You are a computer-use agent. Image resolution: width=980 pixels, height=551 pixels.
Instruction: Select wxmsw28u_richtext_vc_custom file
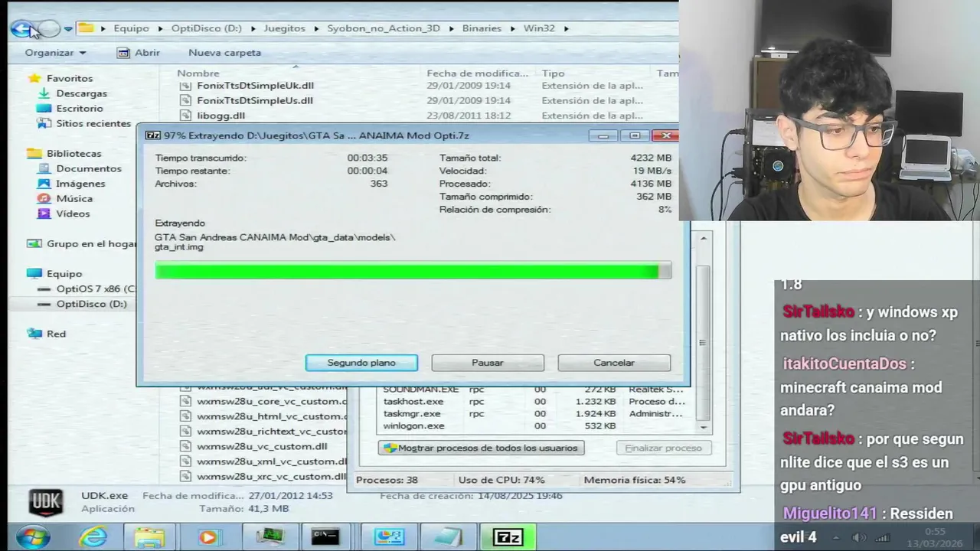point(263,431)
